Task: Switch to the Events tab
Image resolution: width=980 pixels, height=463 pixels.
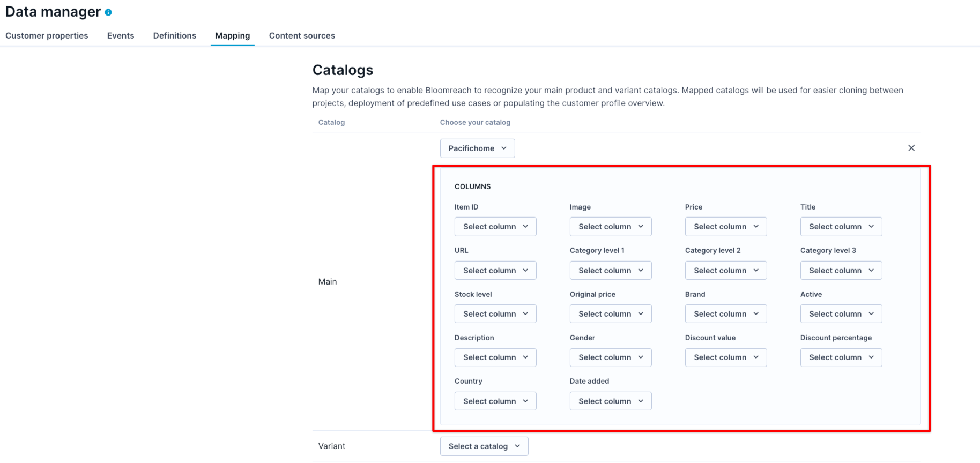Action: 120,35
